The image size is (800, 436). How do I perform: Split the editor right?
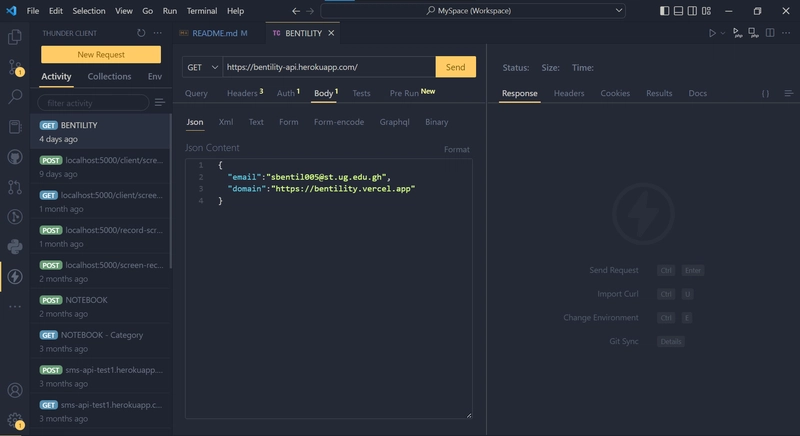coord(770,33)
